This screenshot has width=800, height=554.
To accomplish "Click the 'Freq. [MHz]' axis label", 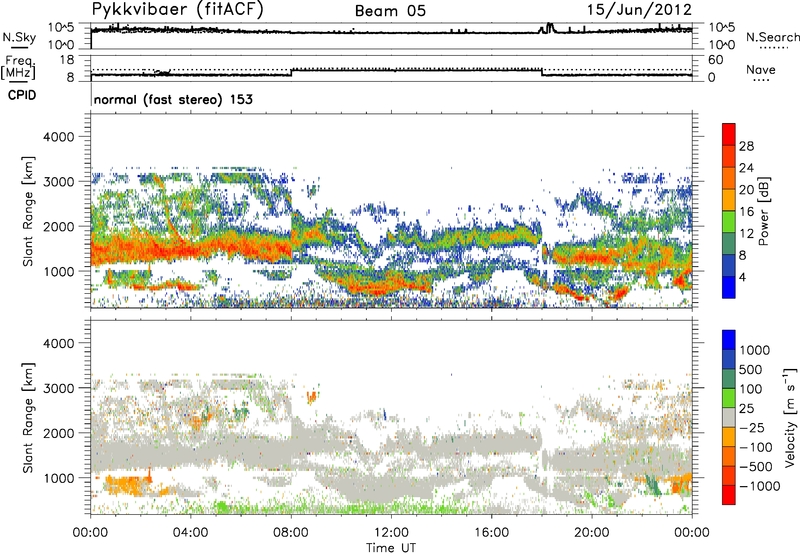I will 19,67.
